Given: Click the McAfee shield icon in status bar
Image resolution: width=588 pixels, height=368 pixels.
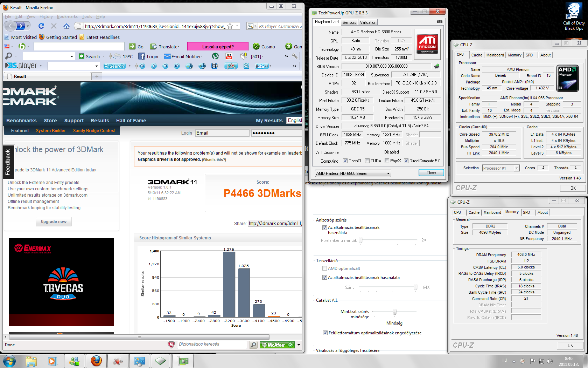Looking at the screenshot, I should pyautogui.click(x=171, y=345).
